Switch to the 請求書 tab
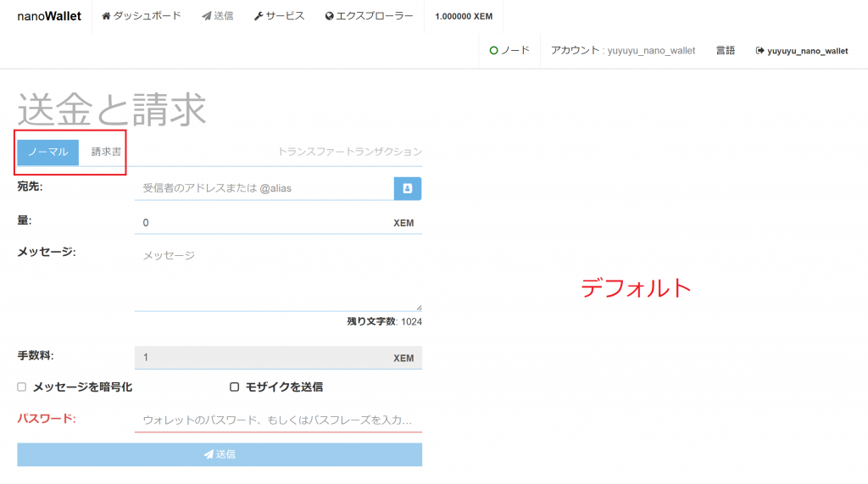This screenshot has width=868, height=484. 106,152
